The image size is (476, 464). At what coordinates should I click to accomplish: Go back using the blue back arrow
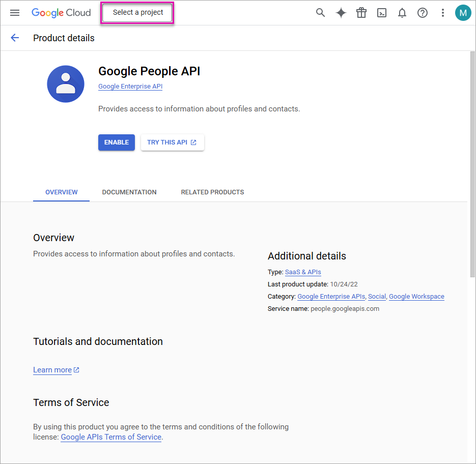click(14, 38)
